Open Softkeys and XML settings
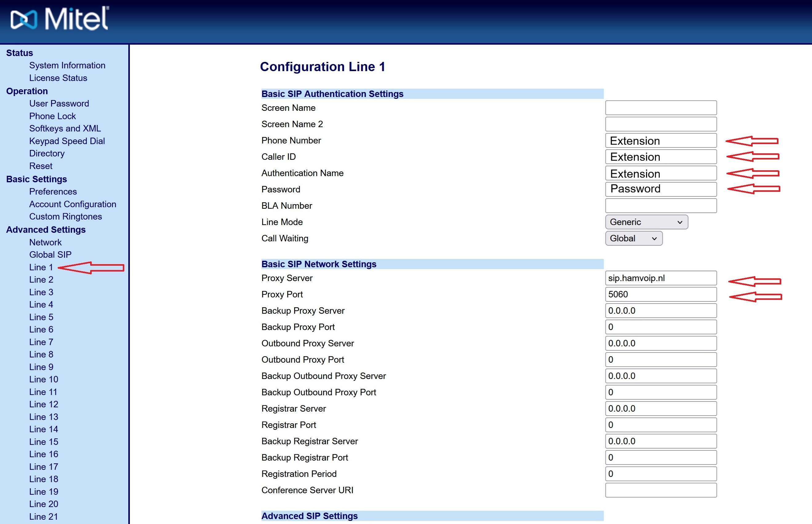The width and height of the screenshot is (812, 524). tap(65, 128)
